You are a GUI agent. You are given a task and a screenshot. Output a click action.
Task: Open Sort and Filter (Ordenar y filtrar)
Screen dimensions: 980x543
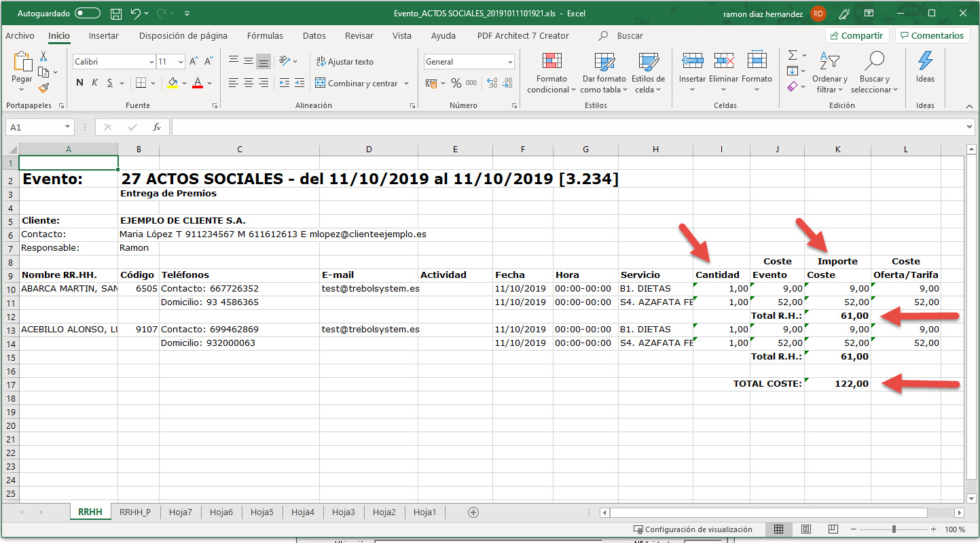[829, 73]
